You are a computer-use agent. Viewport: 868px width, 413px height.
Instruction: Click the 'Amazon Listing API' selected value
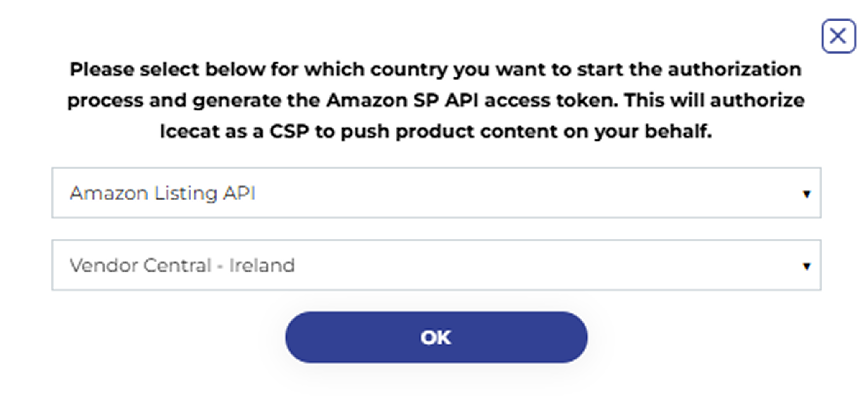coord(162,193)
